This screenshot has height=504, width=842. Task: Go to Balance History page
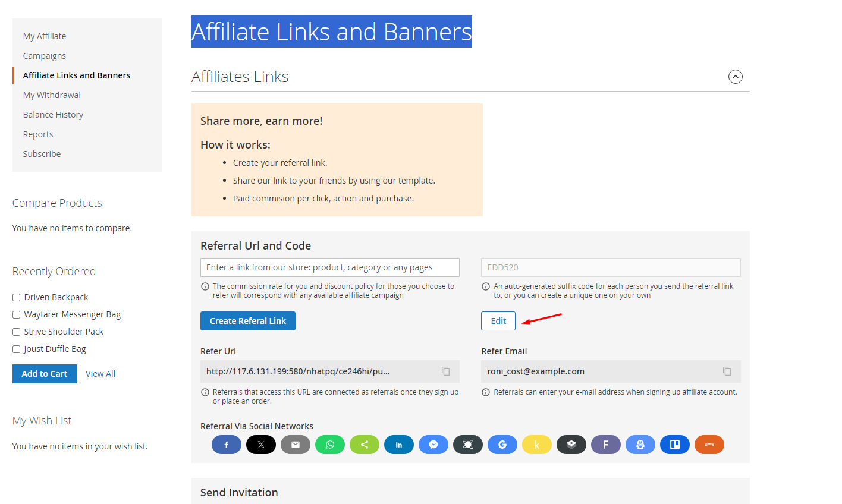click(x=53, y=115)
